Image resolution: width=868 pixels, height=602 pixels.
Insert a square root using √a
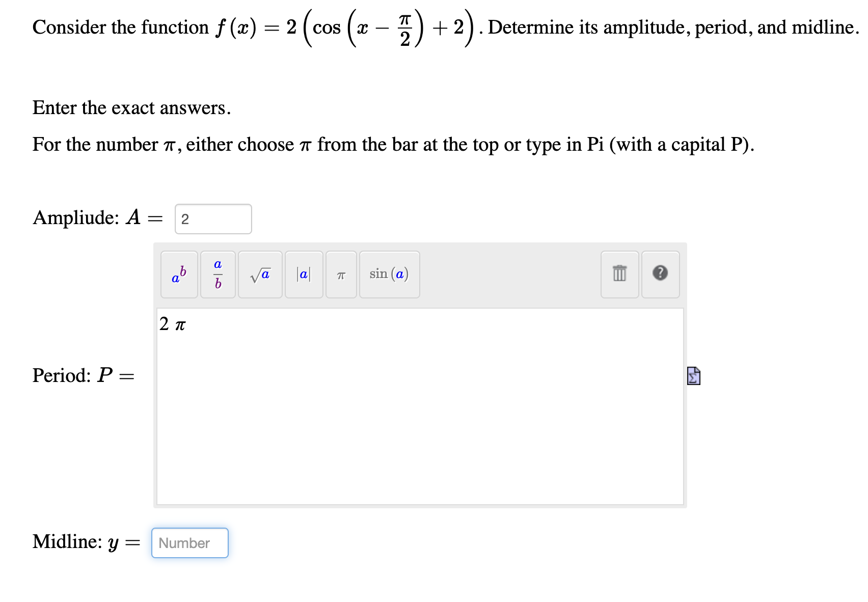260,275
